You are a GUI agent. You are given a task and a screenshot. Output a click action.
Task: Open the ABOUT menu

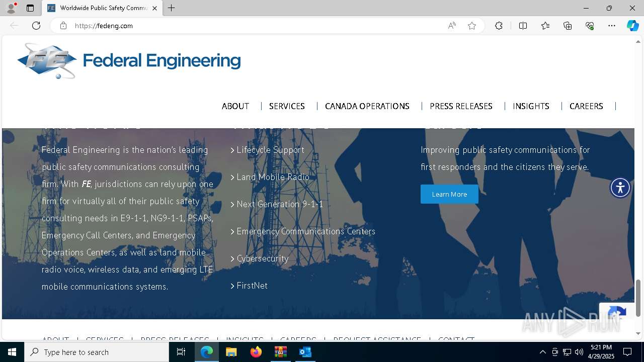point(235,106)
